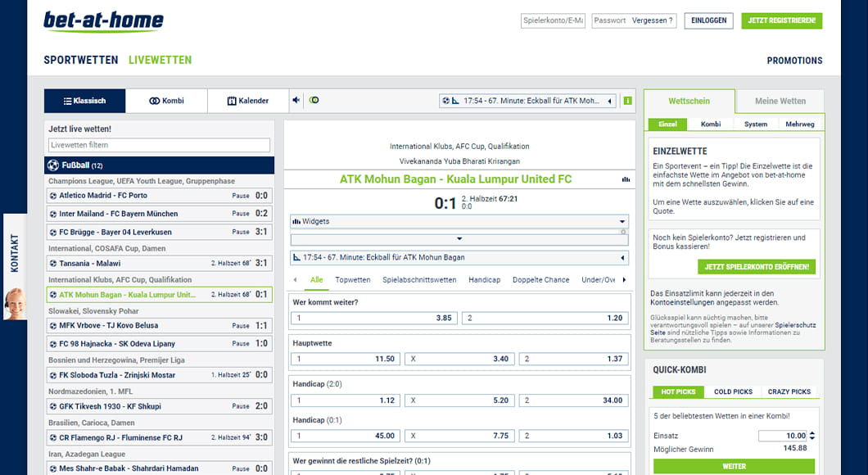Bet on 1 at 3.85 in Wer kommt weiter

point(373,319)
